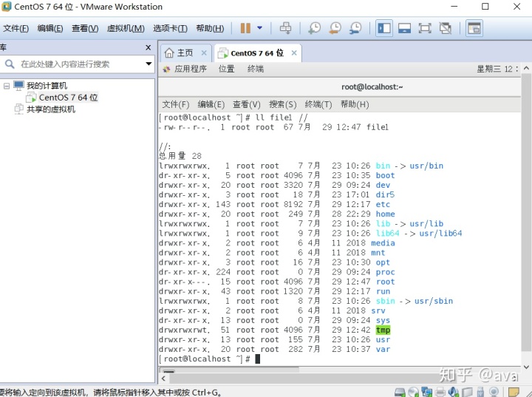Click the Unity mode toolbar icon

[x=445, y=28]
